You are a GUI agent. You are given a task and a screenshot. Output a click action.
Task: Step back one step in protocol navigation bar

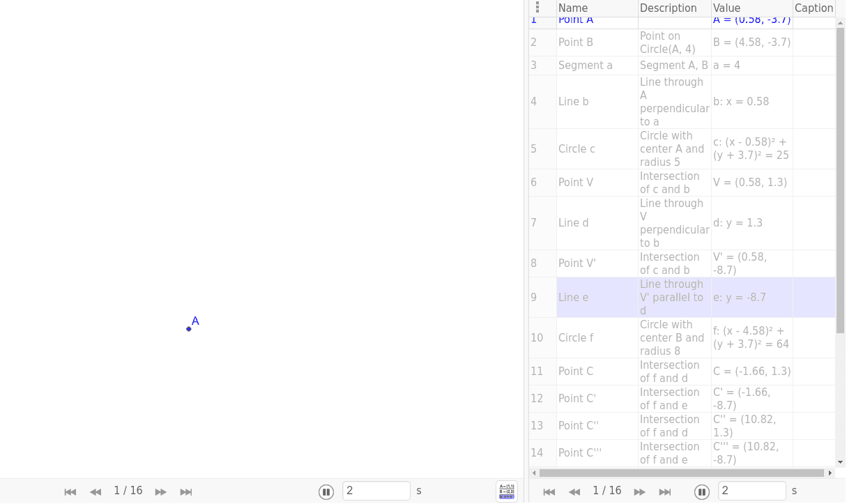[574, 492]
